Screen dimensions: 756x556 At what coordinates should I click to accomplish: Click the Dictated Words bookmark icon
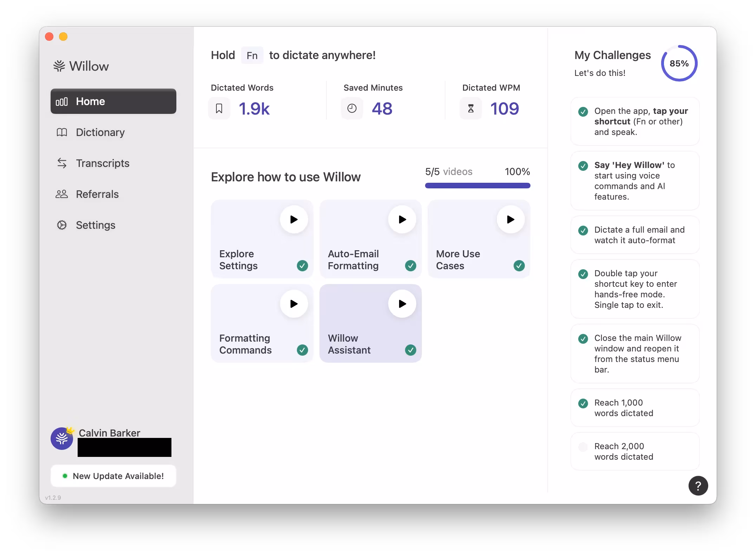(219, 109)
